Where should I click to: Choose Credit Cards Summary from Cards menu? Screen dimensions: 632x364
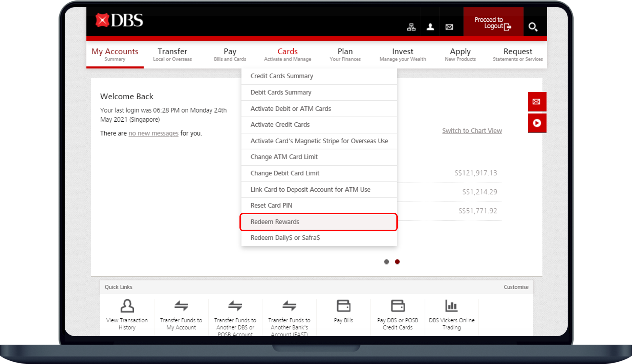pos(282,76)
